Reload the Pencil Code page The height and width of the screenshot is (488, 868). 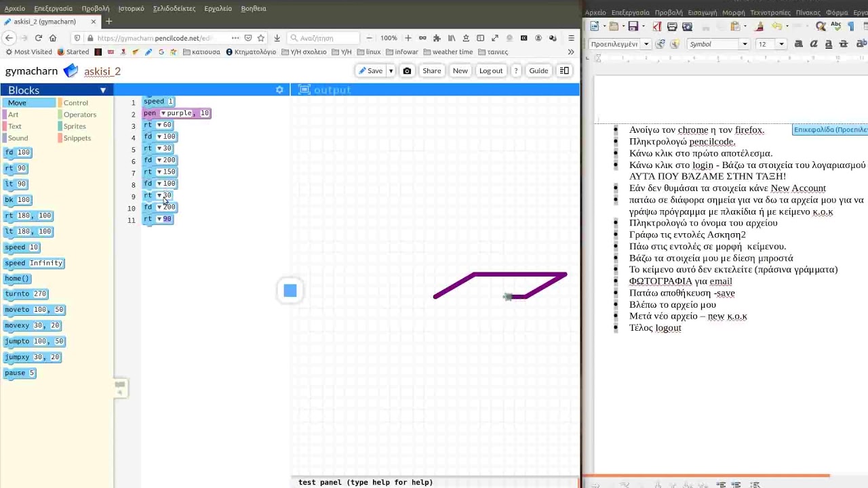(x=39, y=38)
